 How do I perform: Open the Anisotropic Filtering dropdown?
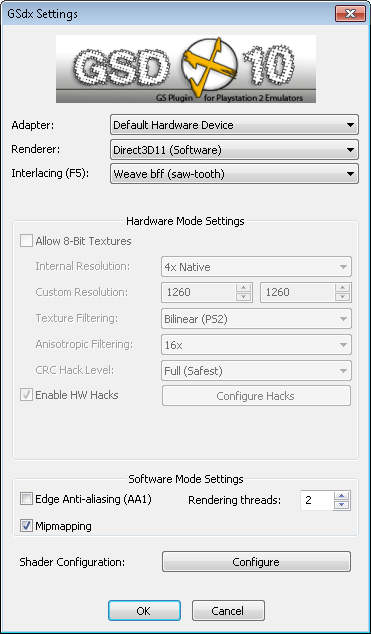(256, 345)
